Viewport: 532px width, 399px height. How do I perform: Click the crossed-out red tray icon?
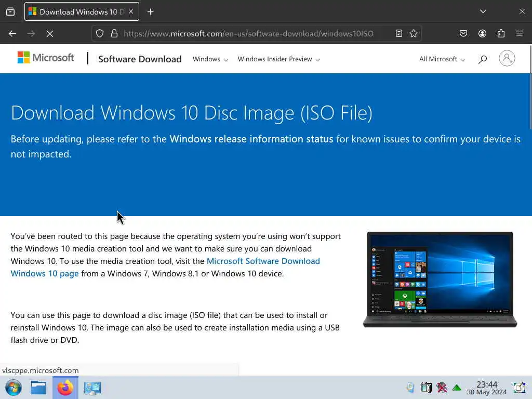pyautogui.click(x=442, y=388)
